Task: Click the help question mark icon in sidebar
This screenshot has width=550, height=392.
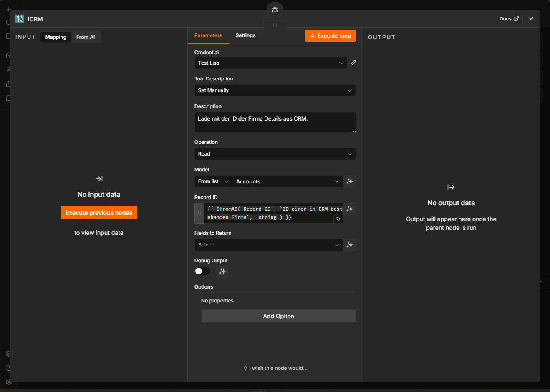Action: (8, 368)
